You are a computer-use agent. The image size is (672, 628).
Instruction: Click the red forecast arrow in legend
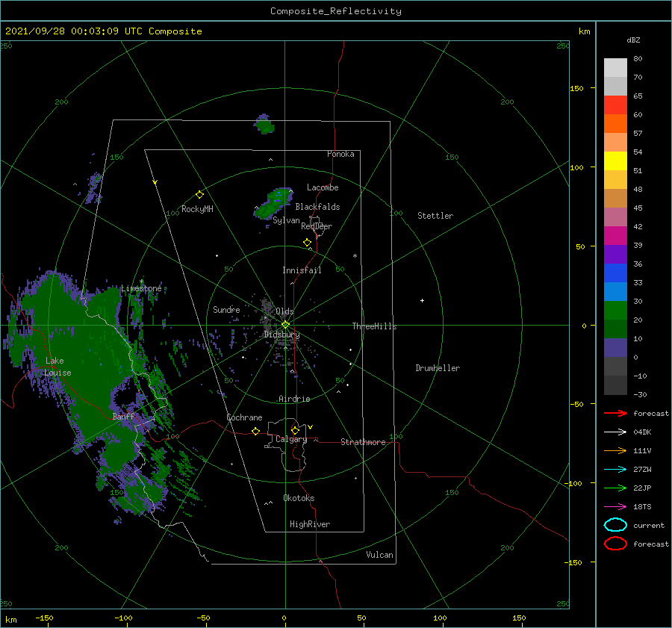coord(615,413)
